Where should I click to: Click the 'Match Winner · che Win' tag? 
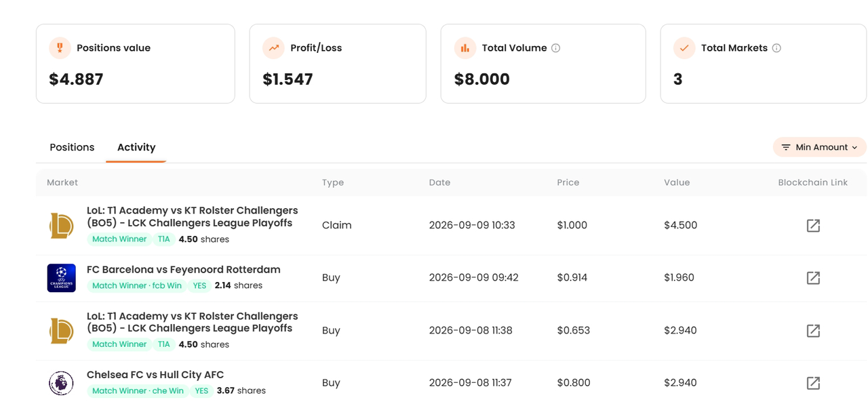pyautogui.click(x=138, y=390)
